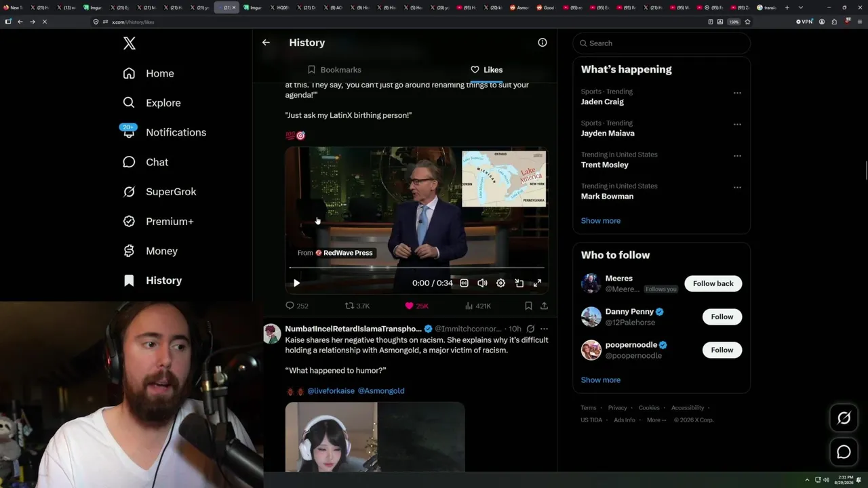Image resolution: width=868 pixels, height=488 pixels.
Task: Open the @liveforkaise mention
Action: coord(331,391)
